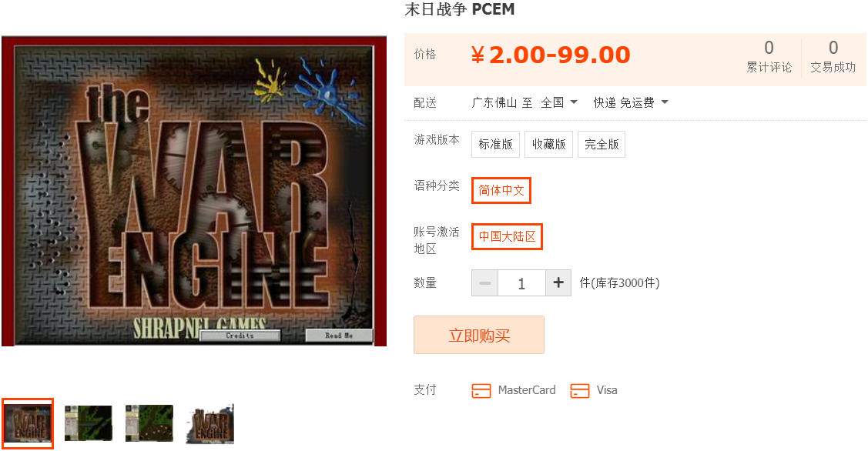Decrease quantity with the minus icon
Viewport: 868px width, 451px height.
[485, 282]
